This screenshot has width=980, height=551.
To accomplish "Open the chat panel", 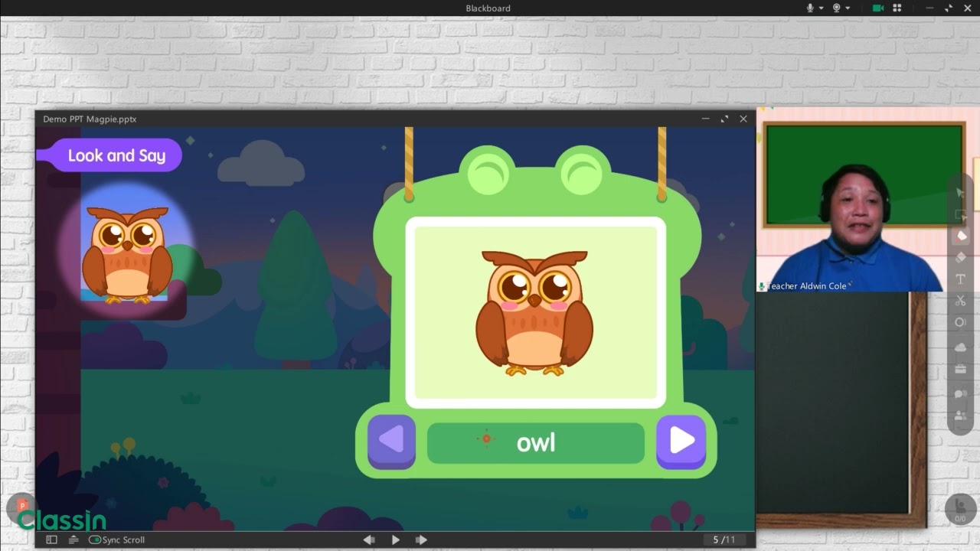I will [x=960, y=394].
